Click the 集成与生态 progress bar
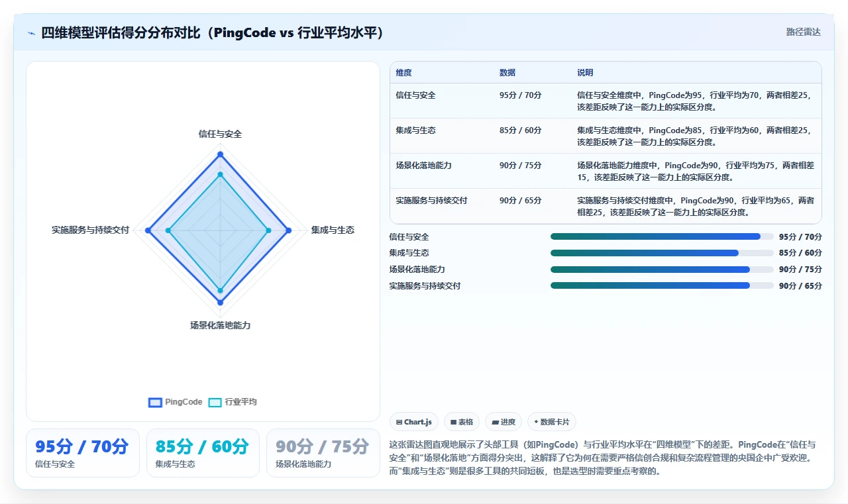 [662, 253]
